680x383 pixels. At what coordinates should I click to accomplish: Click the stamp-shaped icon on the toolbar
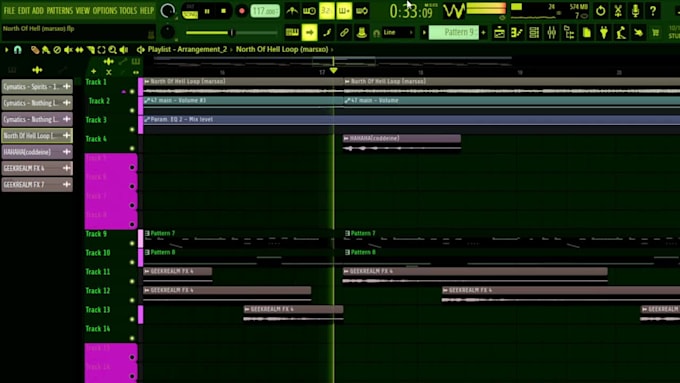pyautogui.click(x=361, y=32)
